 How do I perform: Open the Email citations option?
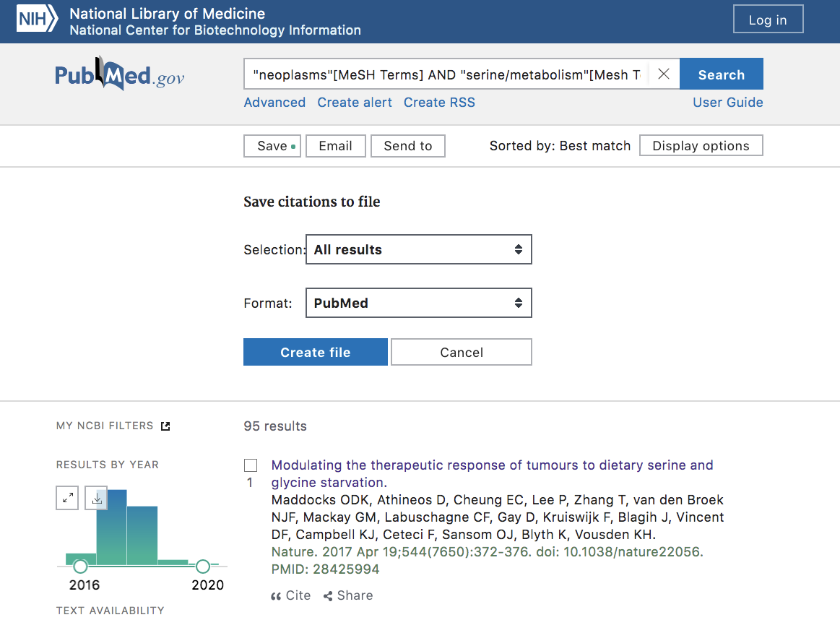[x=336, y=146]
